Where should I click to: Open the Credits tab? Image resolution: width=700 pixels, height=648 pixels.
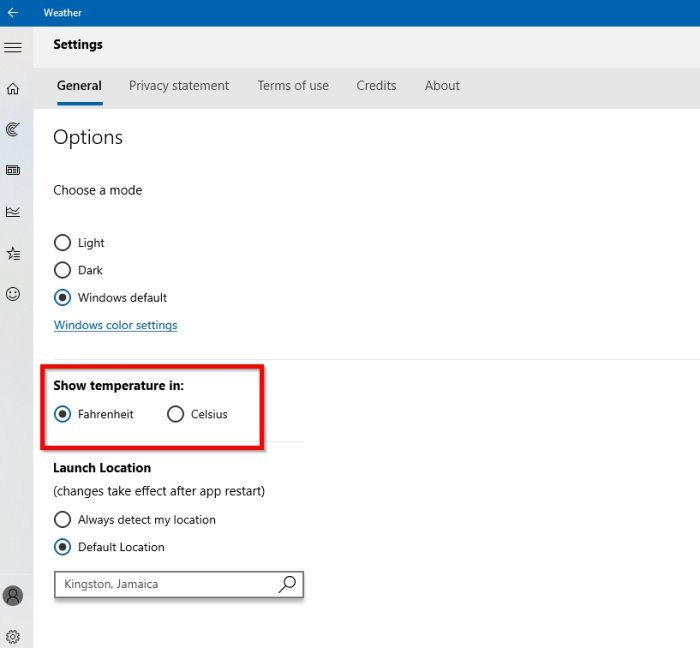click(x=376, y=86)
